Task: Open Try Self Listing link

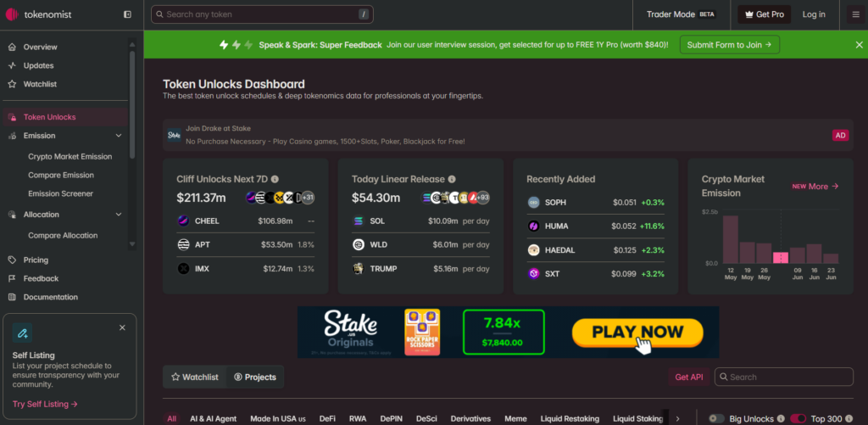Action: tap(46, 404)
